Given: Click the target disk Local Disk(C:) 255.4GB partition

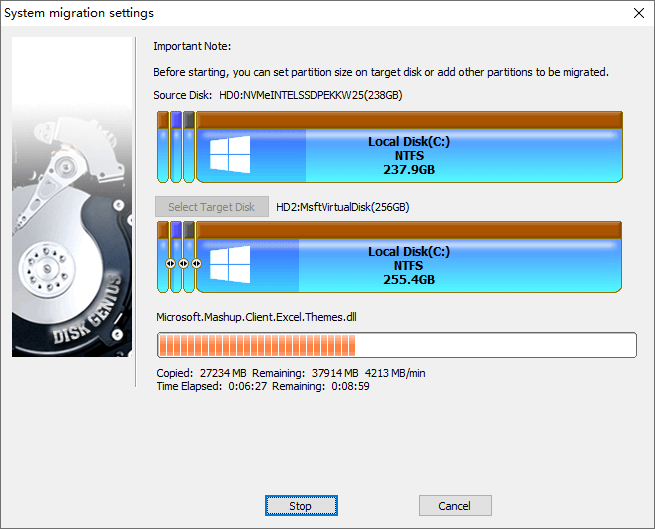Looking at the screenshot, I should 409,257.
